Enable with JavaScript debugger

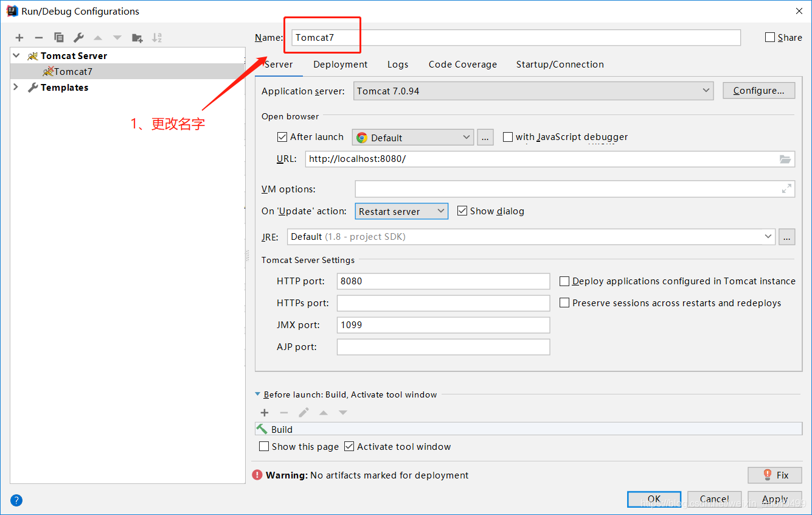(508, 137)
